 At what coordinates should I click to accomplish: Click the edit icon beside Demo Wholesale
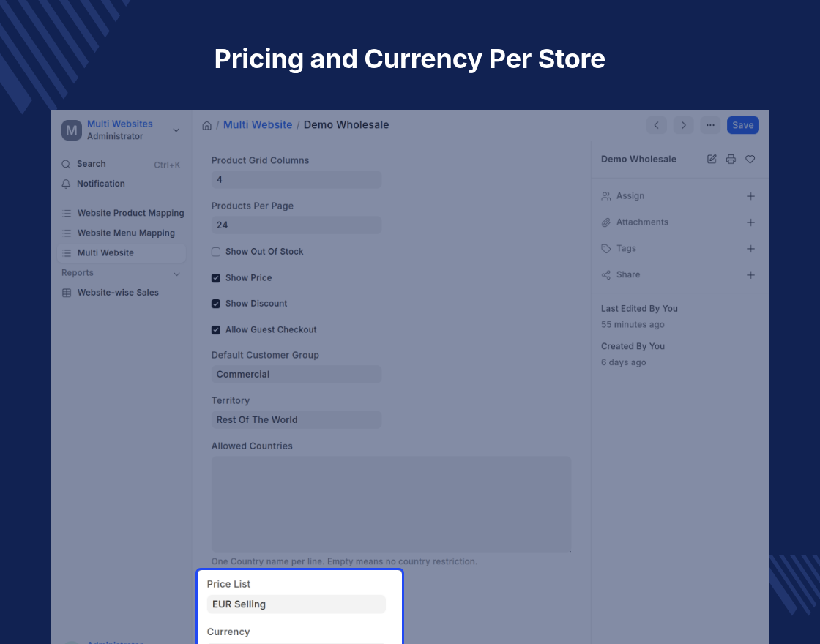point(712,159)
